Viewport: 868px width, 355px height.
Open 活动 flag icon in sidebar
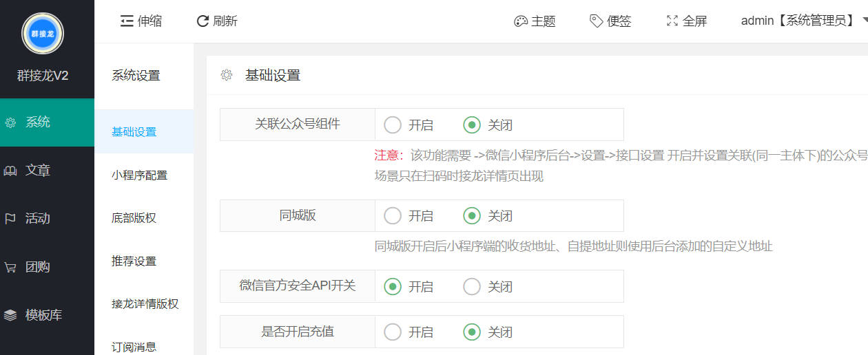(x=10, y=219)
